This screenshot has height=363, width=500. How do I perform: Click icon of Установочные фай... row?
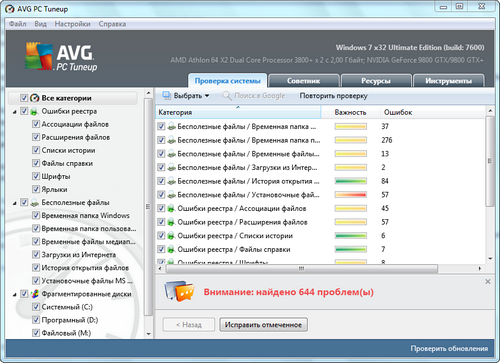tap(171, 195)
